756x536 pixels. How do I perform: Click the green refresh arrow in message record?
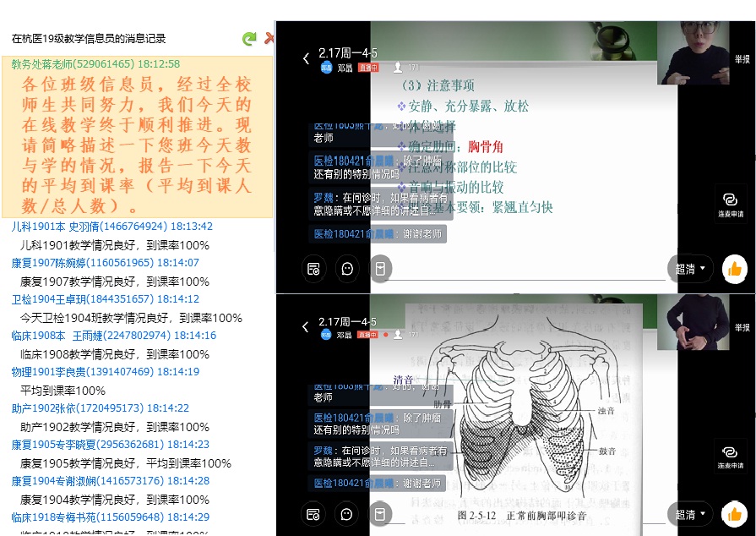click(248, 38)
